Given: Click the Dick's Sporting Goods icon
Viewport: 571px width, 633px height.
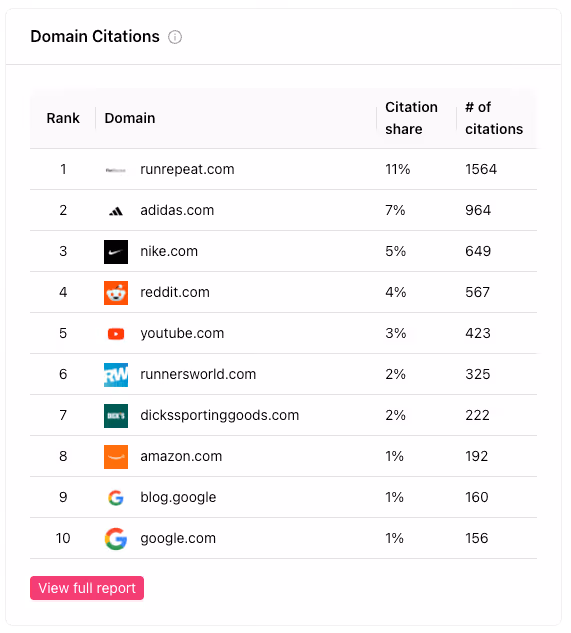Looking at the screenshot, I should pos(116,416).
